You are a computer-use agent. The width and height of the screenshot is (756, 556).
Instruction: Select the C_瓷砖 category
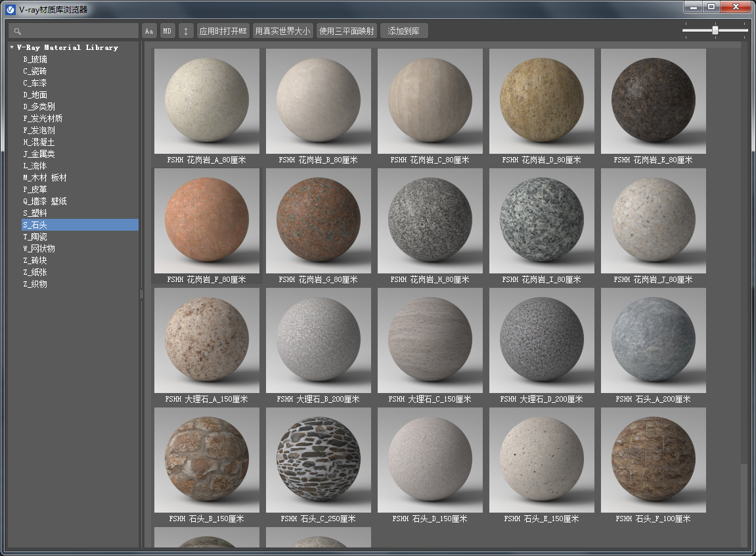tap(35, 71)
